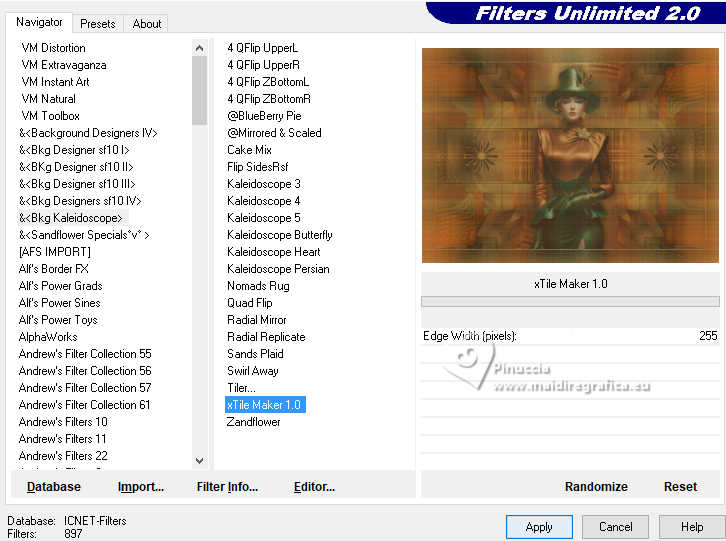Choose the Radial Mirror filter
This screenshot has width=726, height=541.
(x=257, y=320)
